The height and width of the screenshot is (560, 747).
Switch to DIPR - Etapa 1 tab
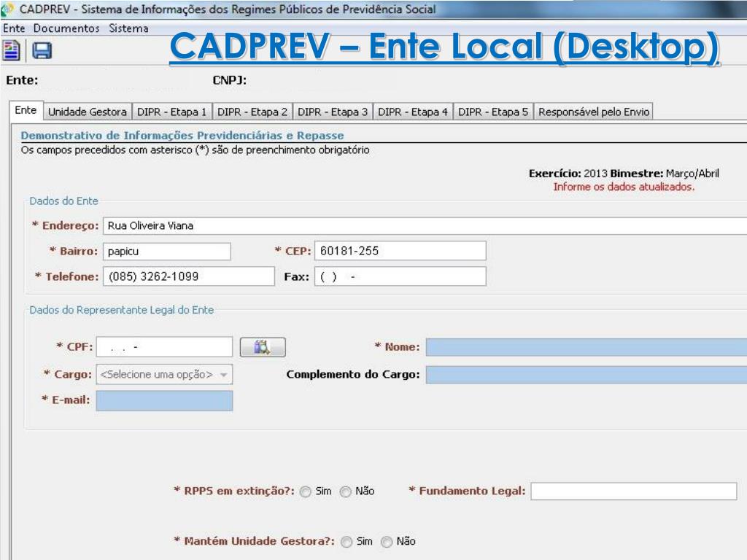(172, 112)
